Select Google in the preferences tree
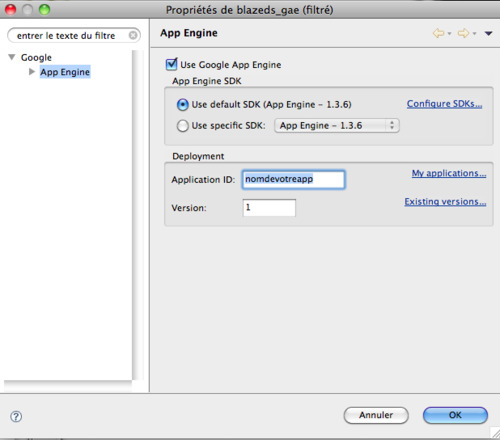The width and height of the screenshot is (500, 440). [36, 57]
